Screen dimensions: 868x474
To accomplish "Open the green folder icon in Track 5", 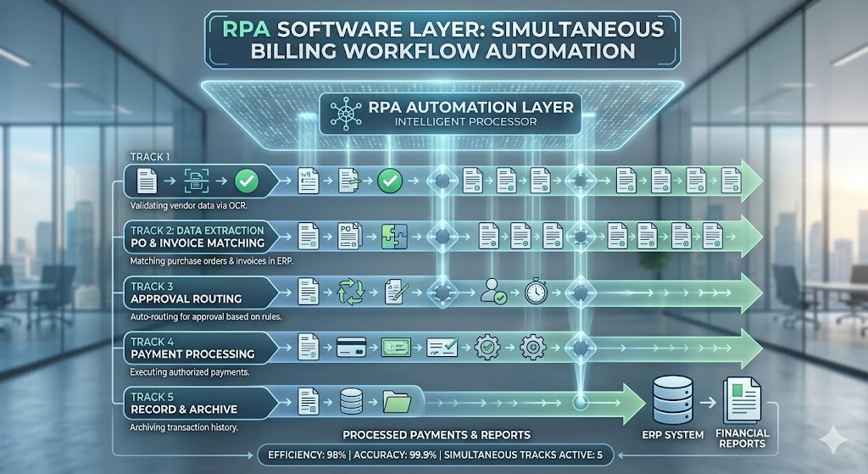I will point(397,402).
